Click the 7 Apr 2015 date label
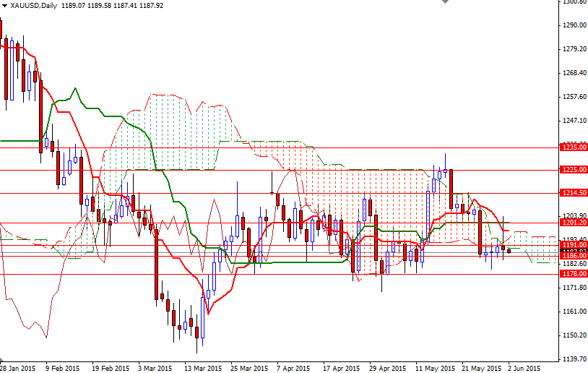This screenshot has height=373, width=588. 293,368
